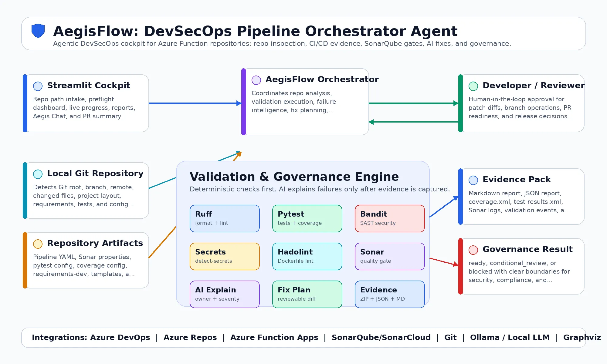Select the Secrets detect-secrets card
The width and height of the screenshot is (607, 364).
pos(225,256)
